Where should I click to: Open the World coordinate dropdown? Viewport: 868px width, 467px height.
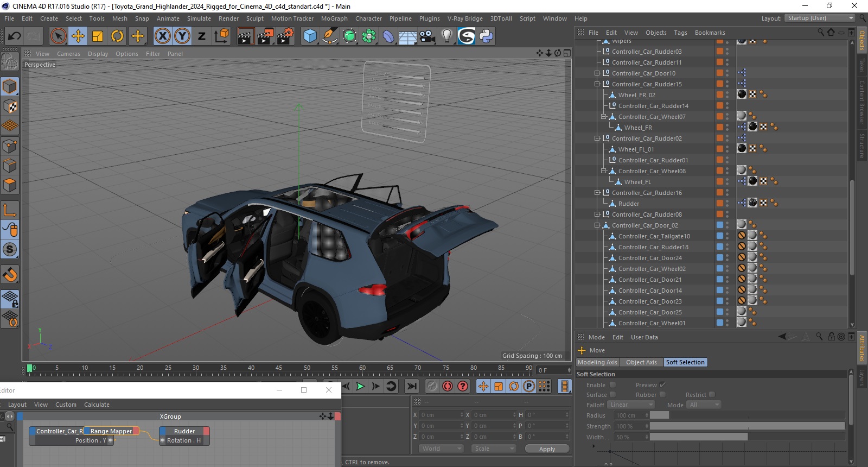click(x=441, y=449)
